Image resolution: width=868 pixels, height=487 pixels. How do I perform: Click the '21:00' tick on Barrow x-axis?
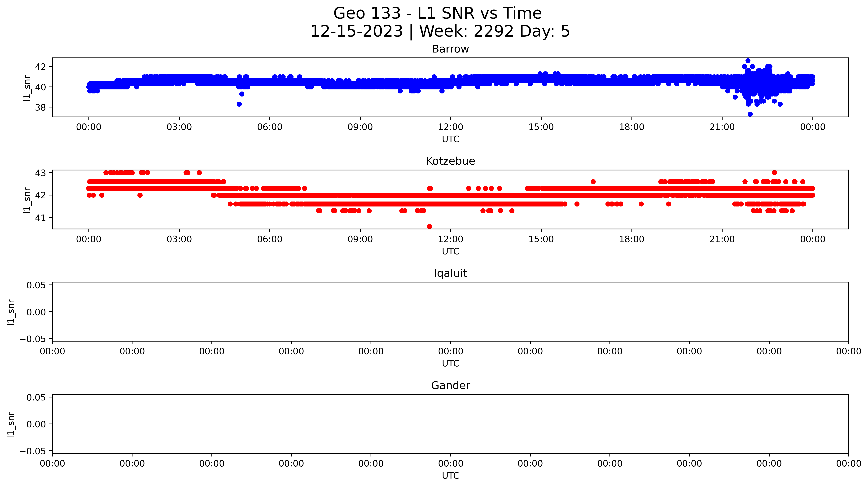point(722,127)
